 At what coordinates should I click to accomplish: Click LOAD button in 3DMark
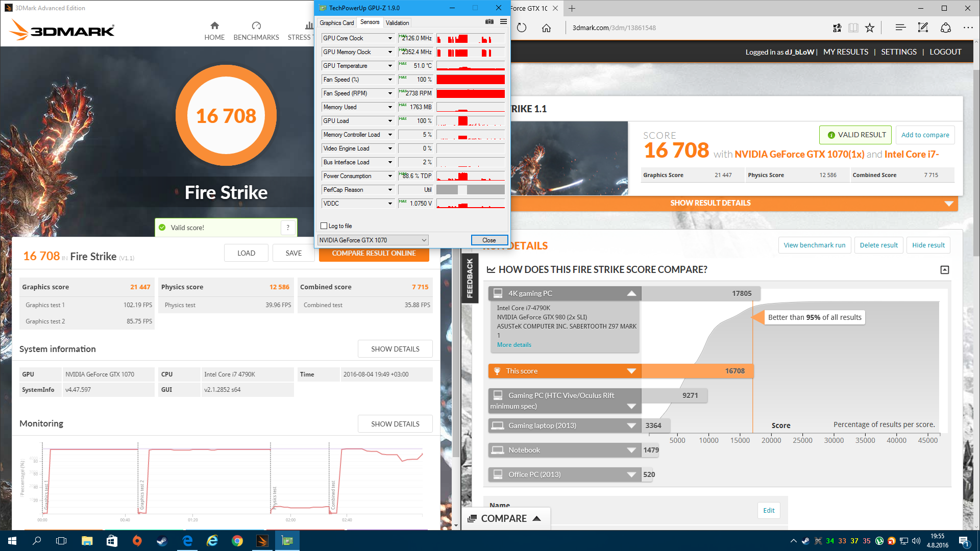(246, 253)
